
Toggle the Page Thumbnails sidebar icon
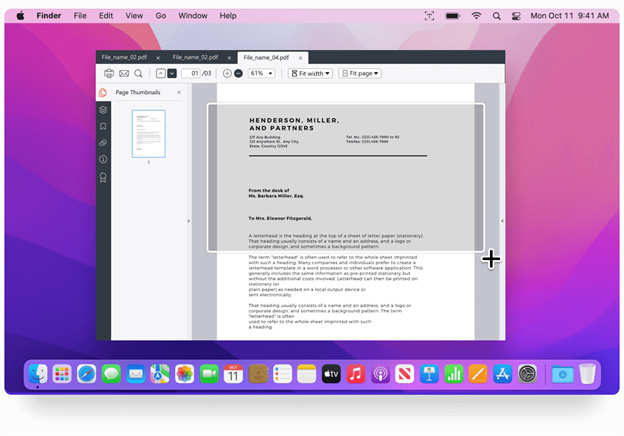(x=103, y=93)
